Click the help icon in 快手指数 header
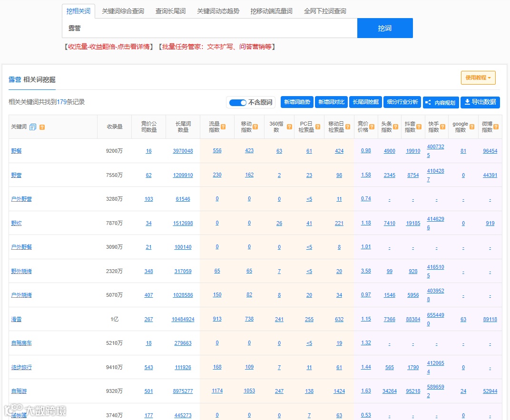The width and height of the screenshot is (510, 420). pos(442,127)
